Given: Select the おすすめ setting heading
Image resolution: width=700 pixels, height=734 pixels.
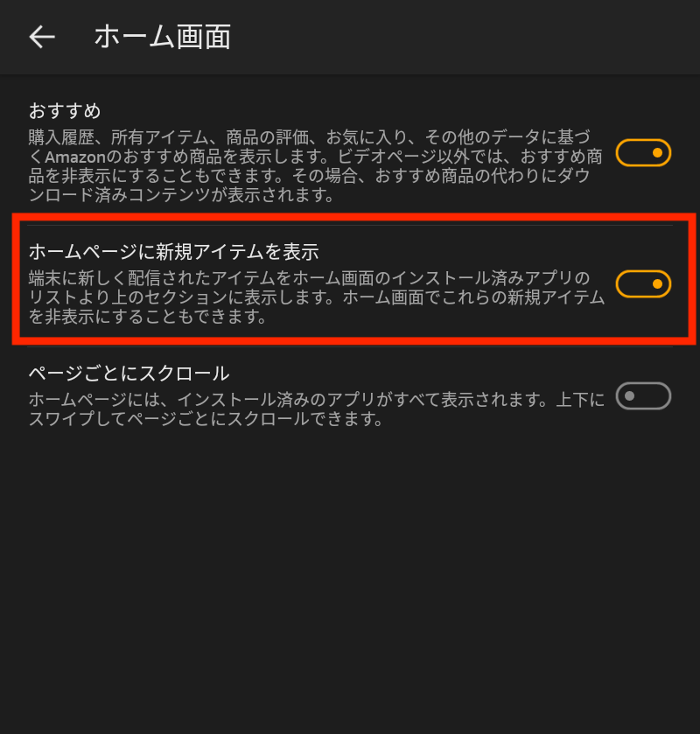Looking at the screenshot, I should (x=65, y=111).
